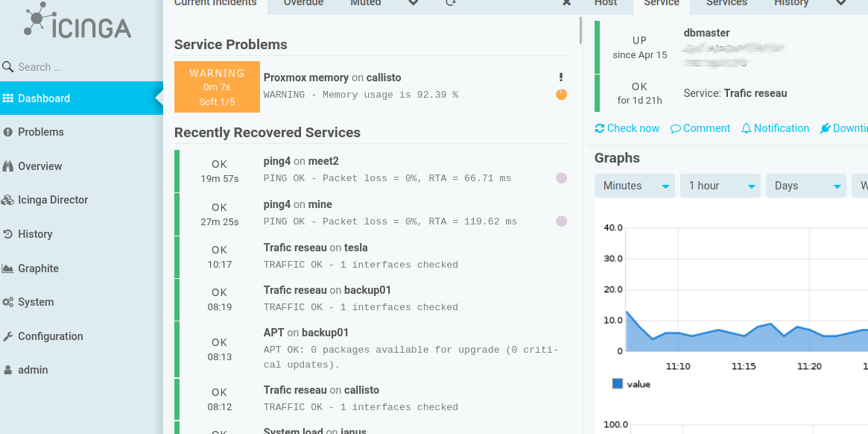
Task: Switch to the Current Incidents tab
Action: tap(215, 4)
